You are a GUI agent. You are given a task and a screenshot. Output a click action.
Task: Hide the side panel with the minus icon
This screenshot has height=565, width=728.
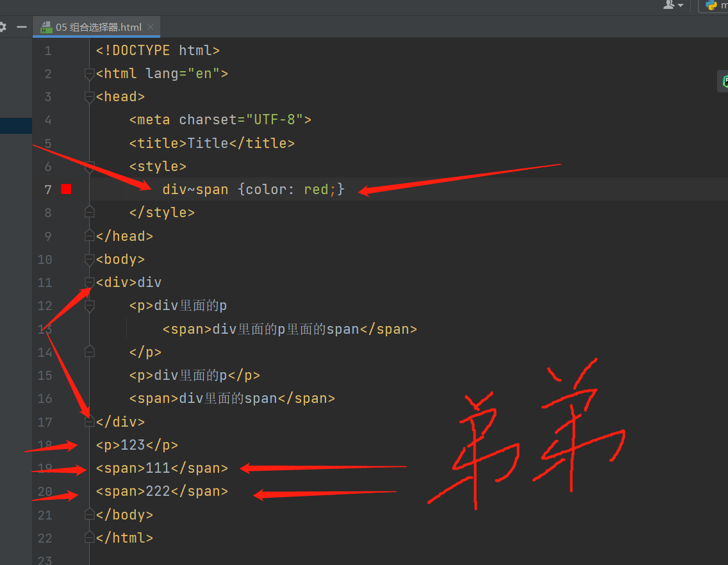pos(21,27)
